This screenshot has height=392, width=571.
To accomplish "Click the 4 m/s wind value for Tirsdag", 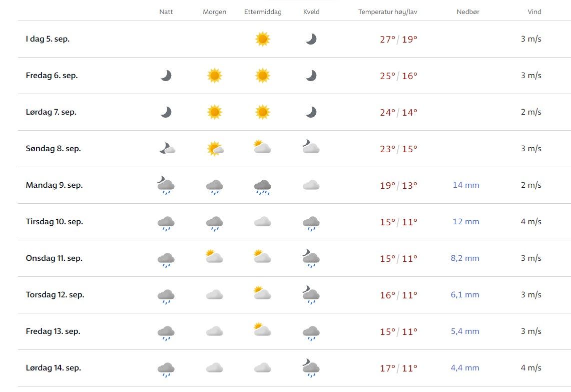I will point(531,222).
